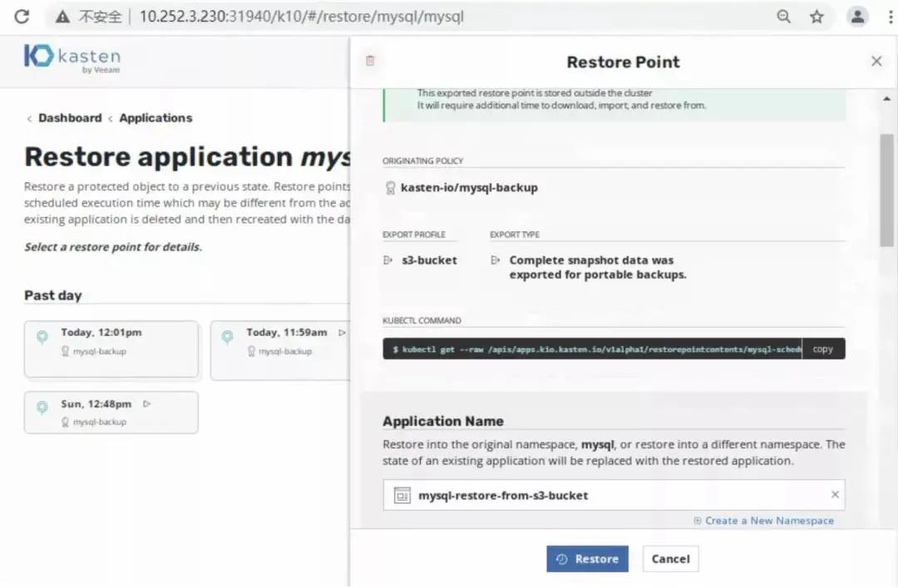Clear the mysql-restore-from-s3-bucket namespace

pyautogui.click(x=835, y=495)
